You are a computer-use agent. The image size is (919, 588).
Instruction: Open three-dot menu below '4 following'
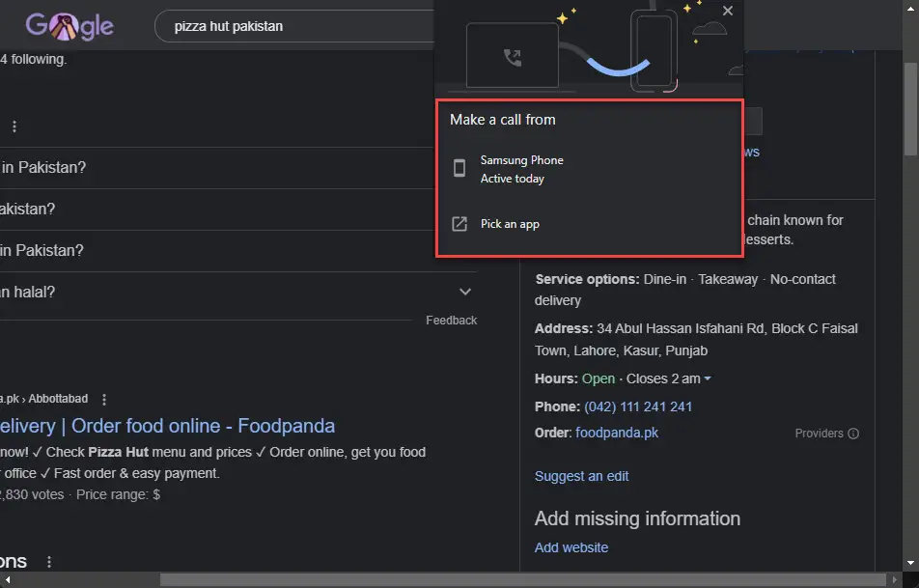(14, 126)
